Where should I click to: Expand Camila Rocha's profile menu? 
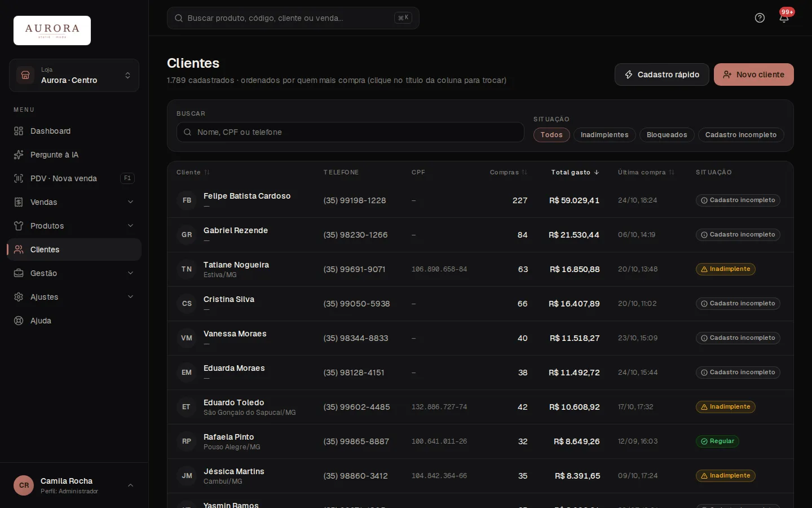(74, 485)
